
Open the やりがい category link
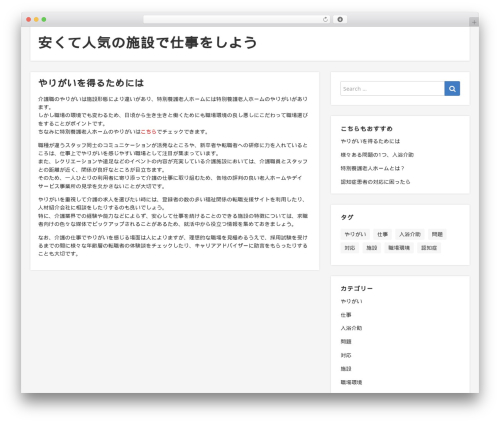[351, 301]
